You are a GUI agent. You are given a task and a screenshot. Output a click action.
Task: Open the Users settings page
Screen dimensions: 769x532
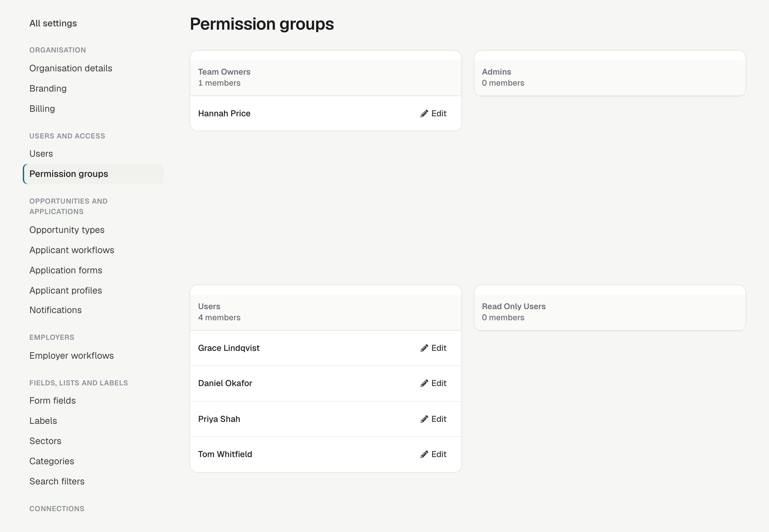click(41, 154)
